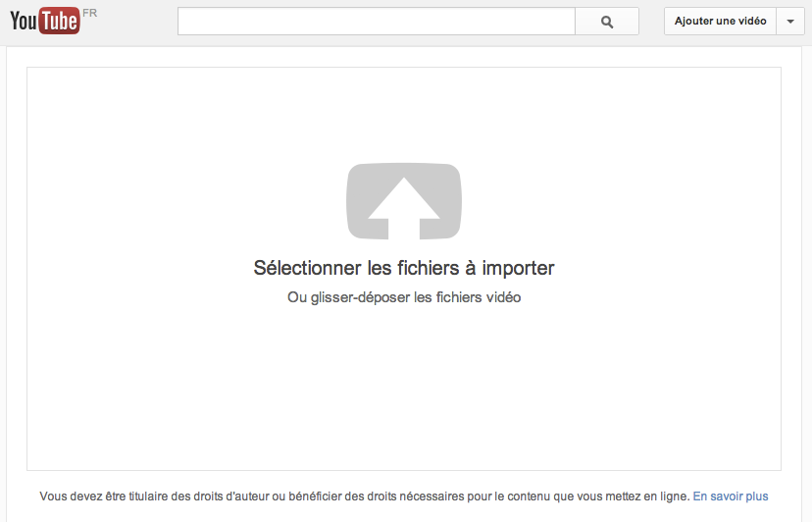Show more video-adding choices via the down triangle
This screenshot has height=522, width=812.
pos(790,22)
